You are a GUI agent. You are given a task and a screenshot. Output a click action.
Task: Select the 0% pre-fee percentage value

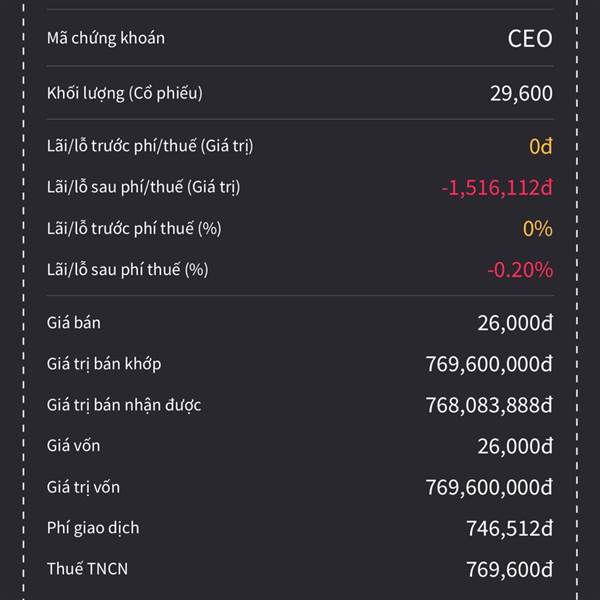pos(538,229)
